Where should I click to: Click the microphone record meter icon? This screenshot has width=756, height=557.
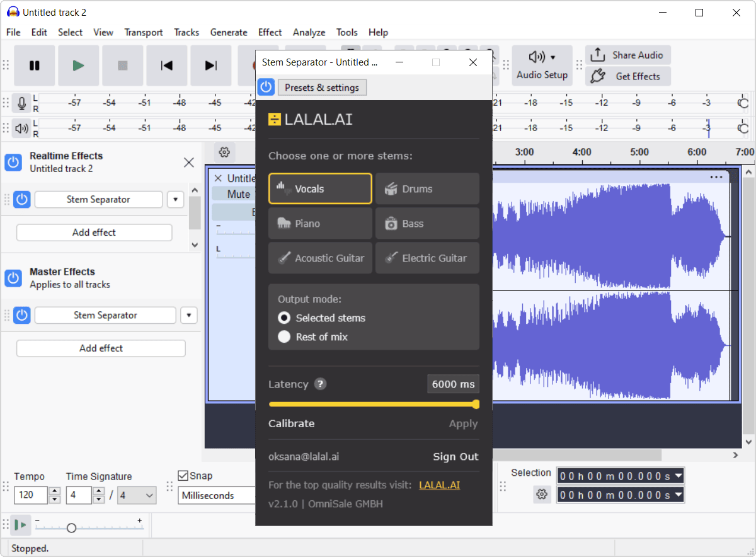[22, 103]
